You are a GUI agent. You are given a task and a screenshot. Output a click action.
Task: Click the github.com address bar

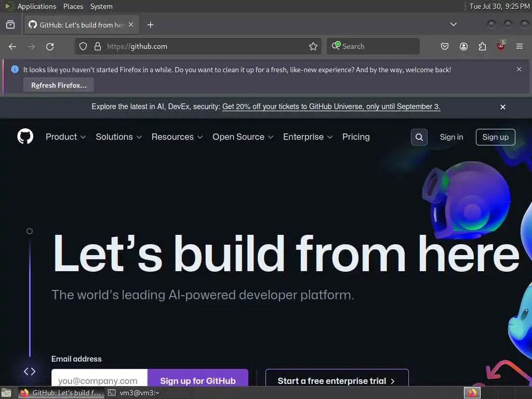[198, 46]
